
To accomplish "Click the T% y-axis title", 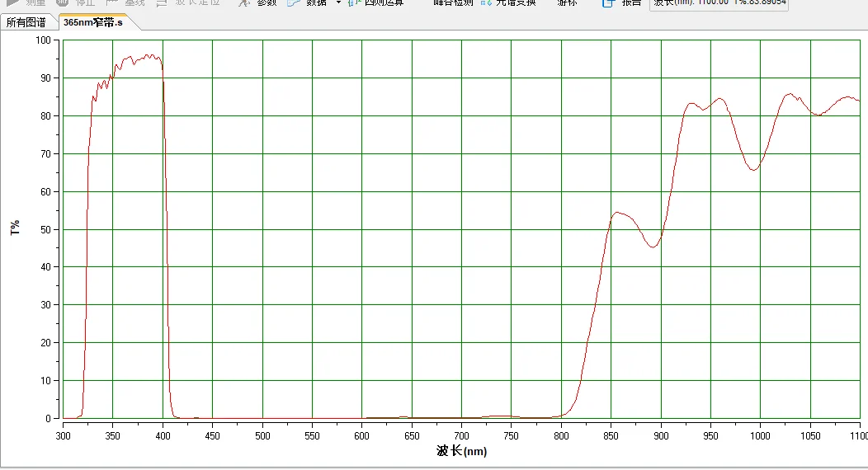I will click(15, 228).
